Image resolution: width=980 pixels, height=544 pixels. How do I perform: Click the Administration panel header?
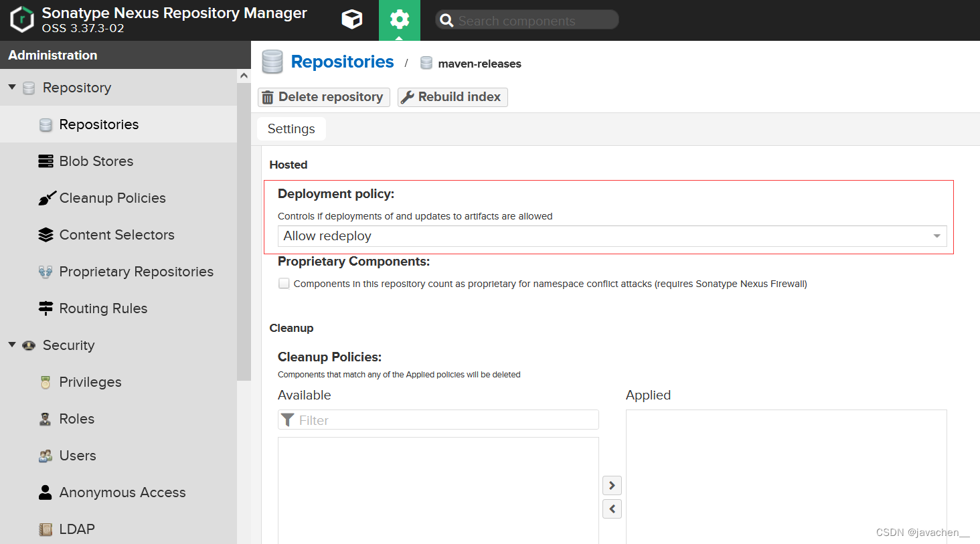(125, 55)
